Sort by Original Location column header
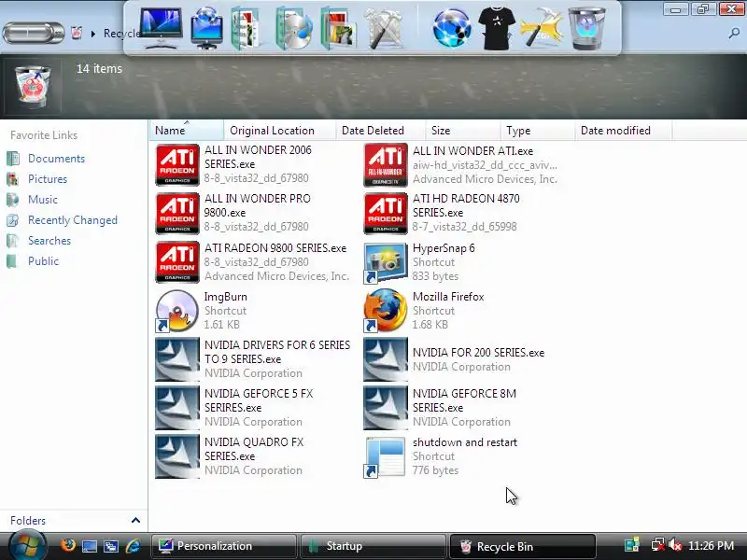Image resolution: width=747 pixels, height=560 pixels. (x=279, y=131)
